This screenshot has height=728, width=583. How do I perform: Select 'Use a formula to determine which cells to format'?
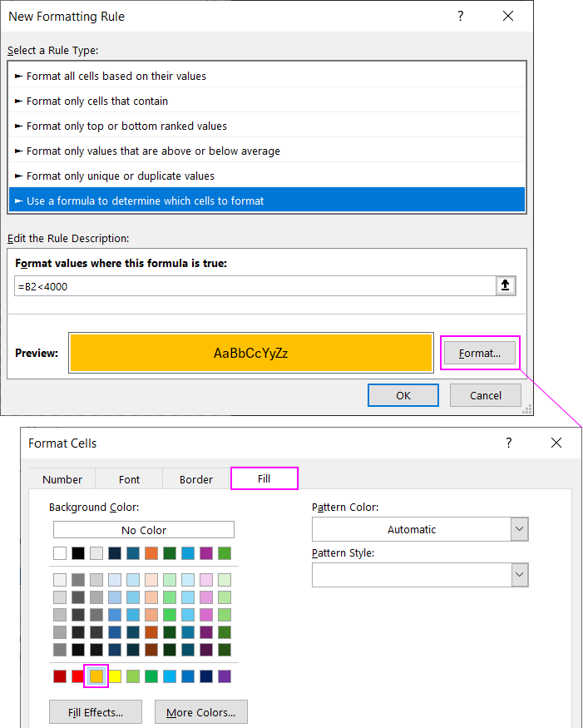267,201
